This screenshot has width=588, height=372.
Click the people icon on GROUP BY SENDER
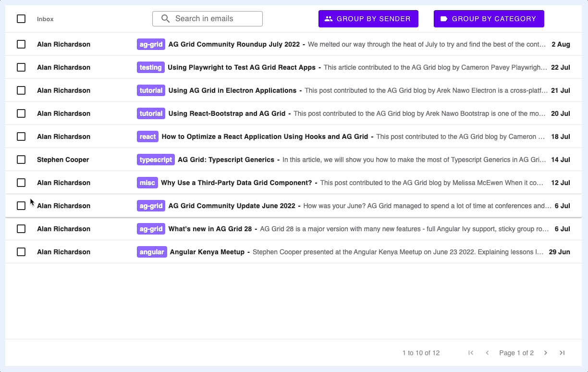(x=329, y=18)
